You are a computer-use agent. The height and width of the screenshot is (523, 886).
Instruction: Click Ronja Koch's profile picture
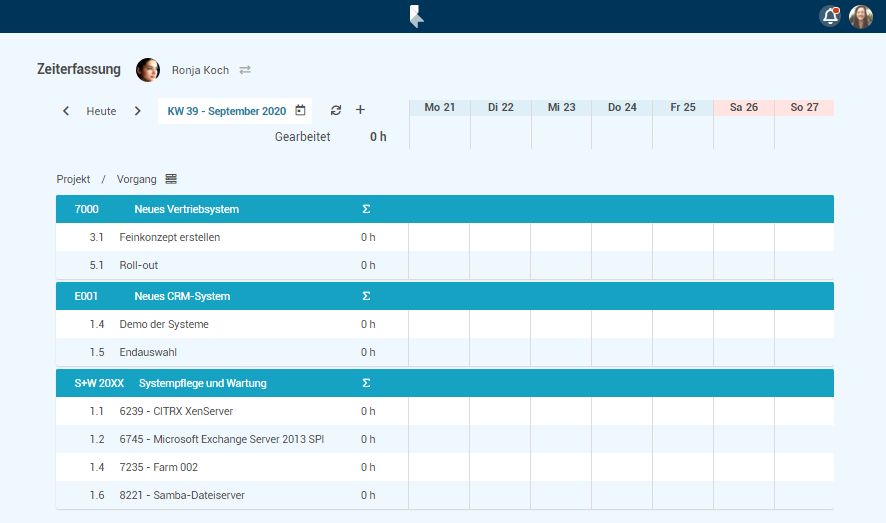(148, 70)
